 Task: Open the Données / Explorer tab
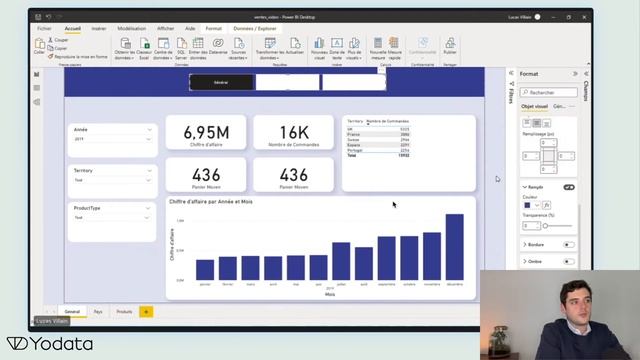[x=255, y=29]
